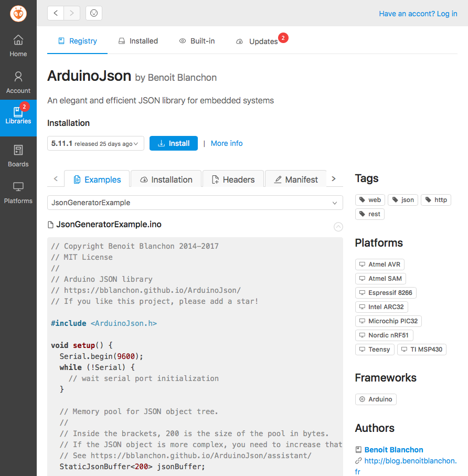
Task: Click the ArduinoJson library title
Action: [x=89, y=76]
